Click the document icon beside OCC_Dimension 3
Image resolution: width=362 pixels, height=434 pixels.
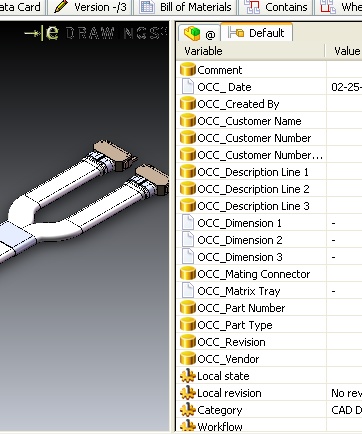click(x=188, y=256)
